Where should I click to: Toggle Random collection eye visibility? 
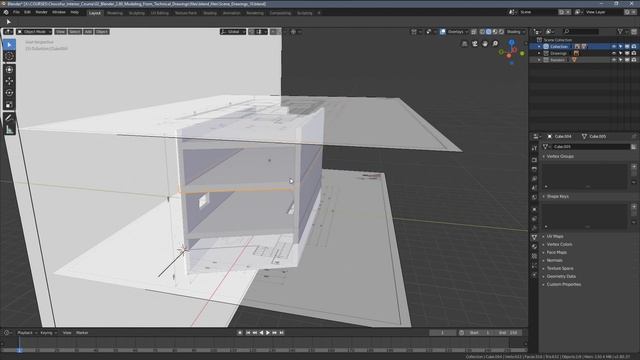pyautogui.click(x=613, y=60)
